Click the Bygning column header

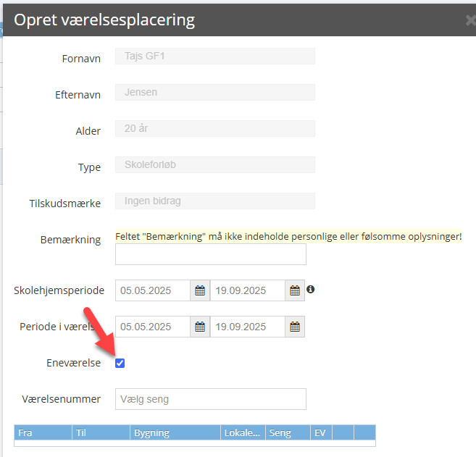pyautogui.click(x=175, y=433)
